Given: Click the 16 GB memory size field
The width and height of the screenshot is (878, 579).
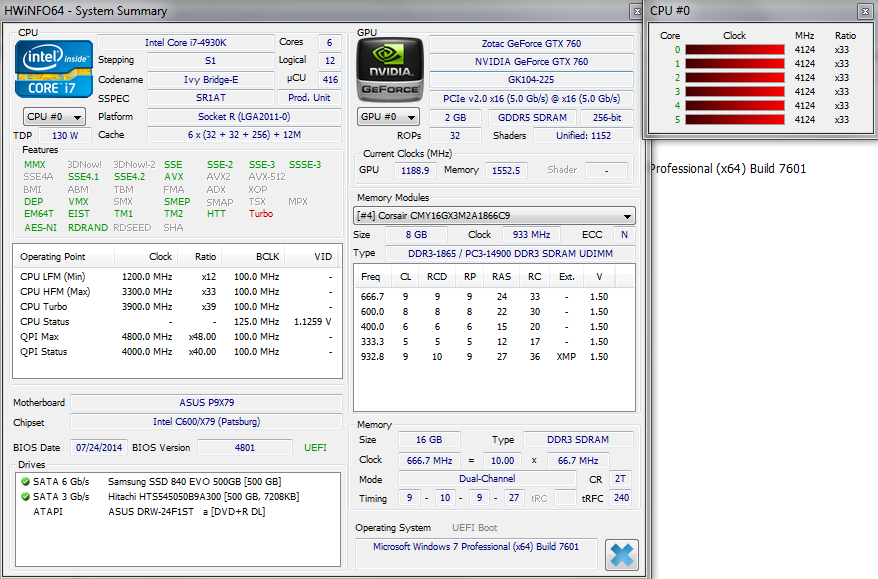Looking at the screenshot, I should (x=429, y=440).
